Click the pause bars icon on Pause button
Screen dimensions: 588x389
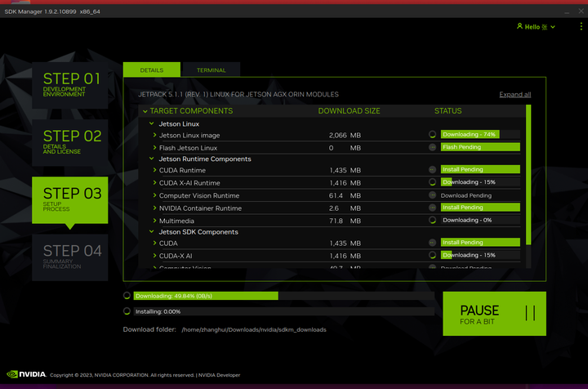(530, 313)
